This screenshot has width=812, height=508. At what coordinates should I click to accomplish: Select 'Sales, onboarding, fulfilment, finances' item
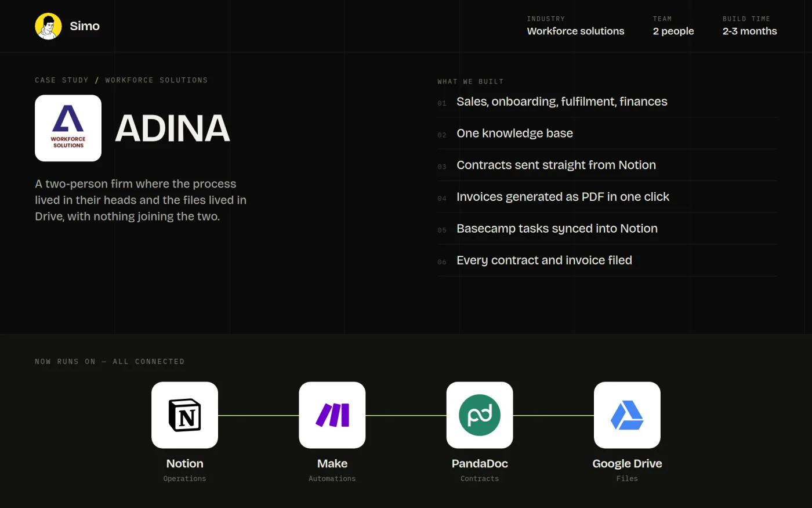tap(607, 102)
